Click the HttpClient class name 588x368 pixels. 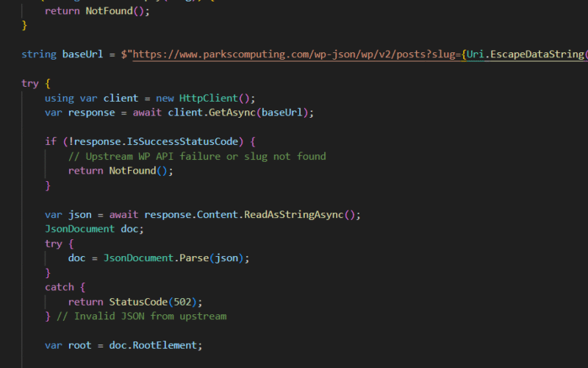click(x=207, y=98)
